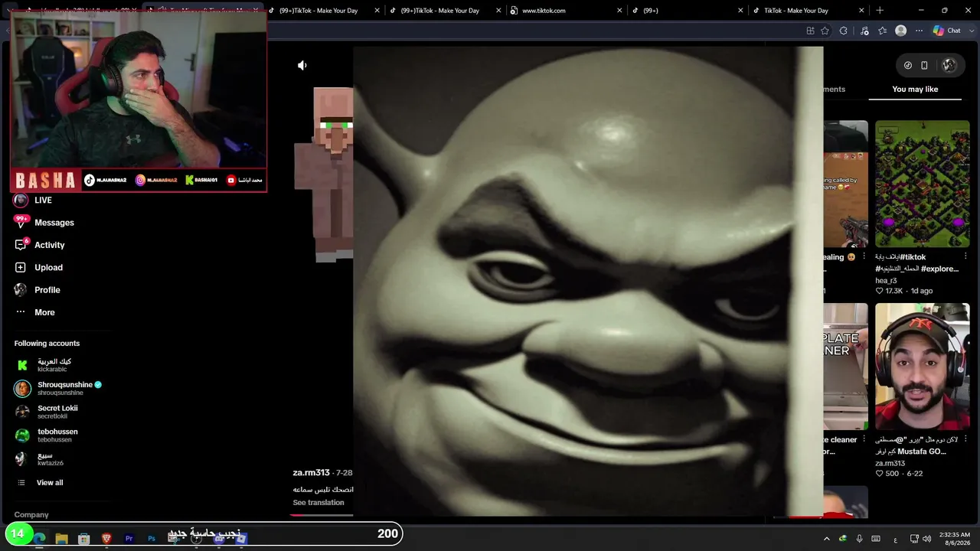Open the browser split screen icon
The height and width of the screenshot is (551, 980).
[810, 31]
